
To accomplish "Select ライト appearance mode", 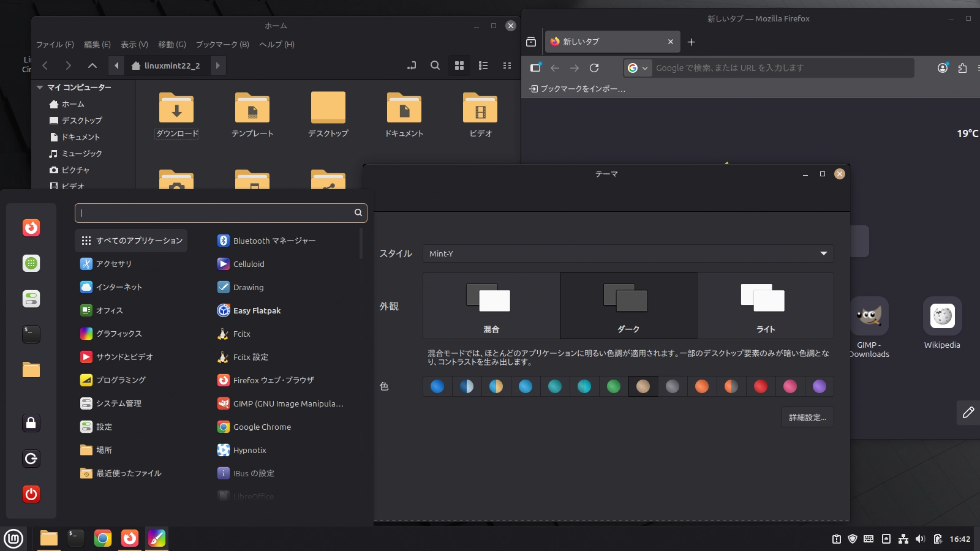I will 766,305.
